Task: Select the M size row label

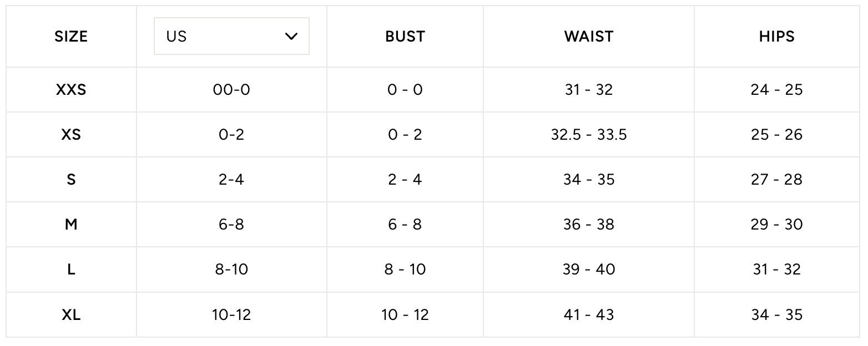Action: click(x=71, y=225)
